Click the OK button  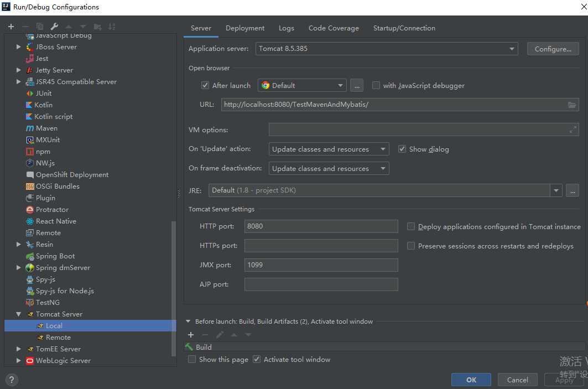[471, 380]
